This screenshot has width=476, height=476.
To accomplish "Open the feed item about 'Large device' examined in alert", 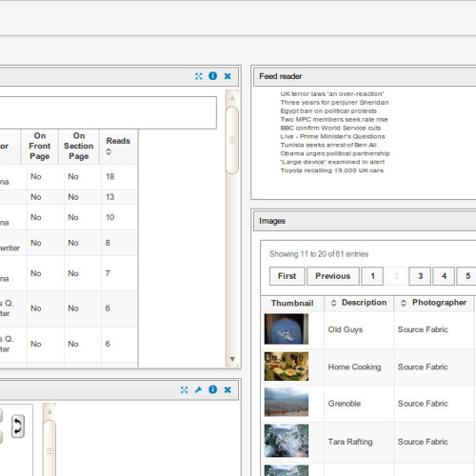I will point(332,162).
